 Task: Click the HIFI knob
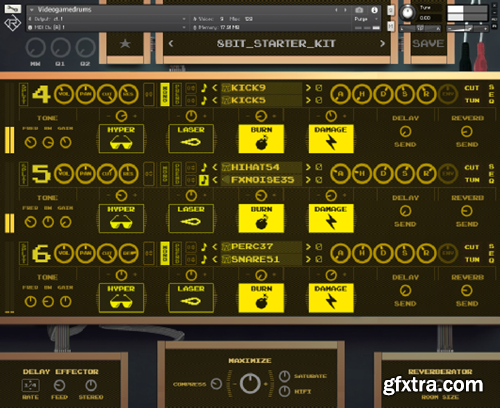(284, 391)
